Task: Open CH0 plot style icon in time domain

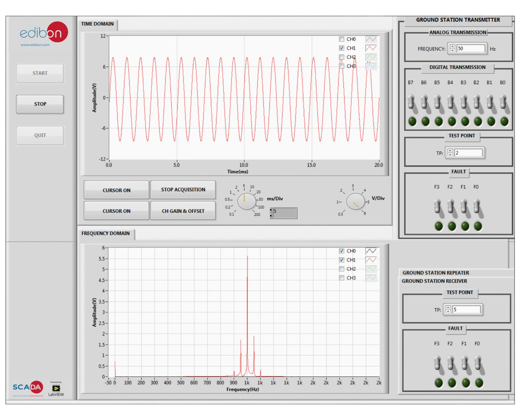Action: tap(371, 39)
